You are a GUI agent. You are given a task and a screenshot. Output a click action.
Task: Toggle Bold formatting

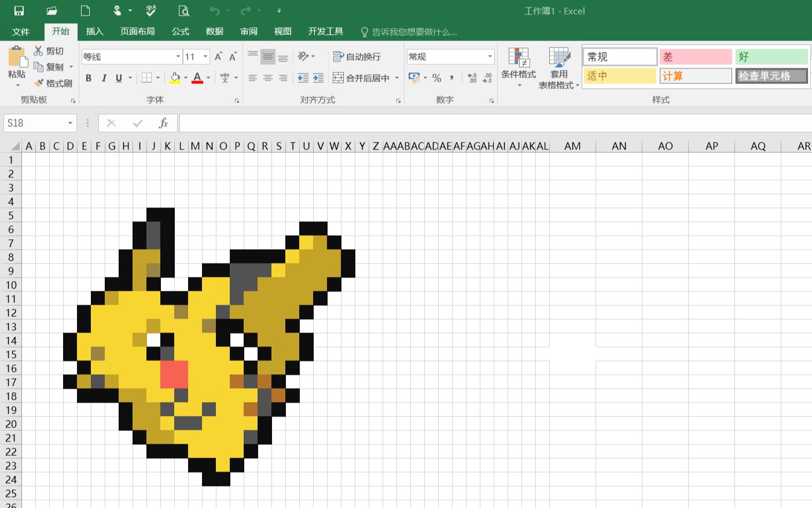point(89,78)
